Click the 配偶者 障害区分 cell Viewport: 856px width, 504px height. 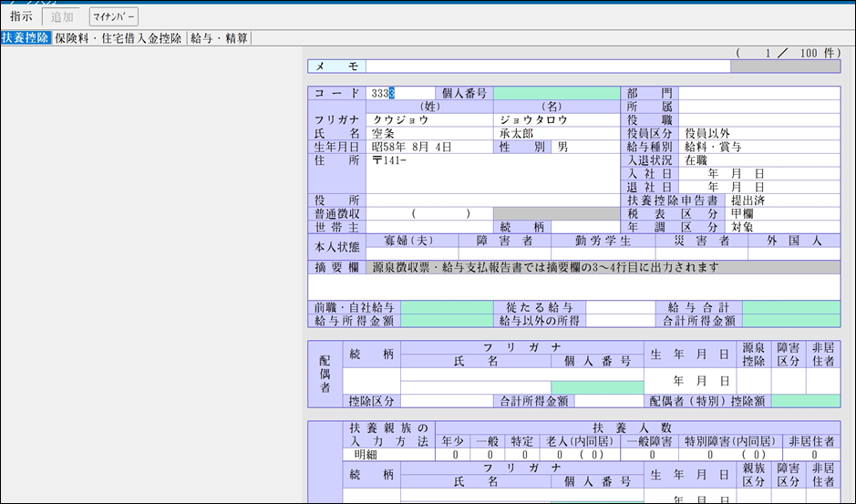click(x=789, y=381)
